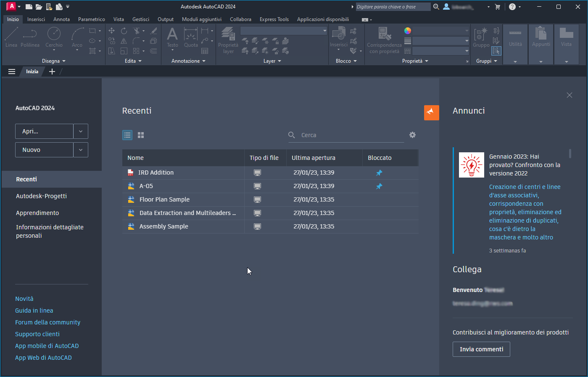The height and width of the screenshot is (377, 588).
Task: Click the New file icon in title bar
Action: pos(29,7)
